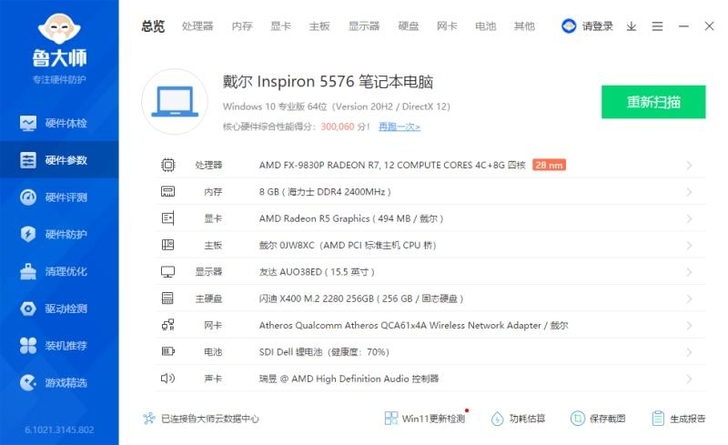
Task: Click the monitor row icon
Action: click(168, 272)
